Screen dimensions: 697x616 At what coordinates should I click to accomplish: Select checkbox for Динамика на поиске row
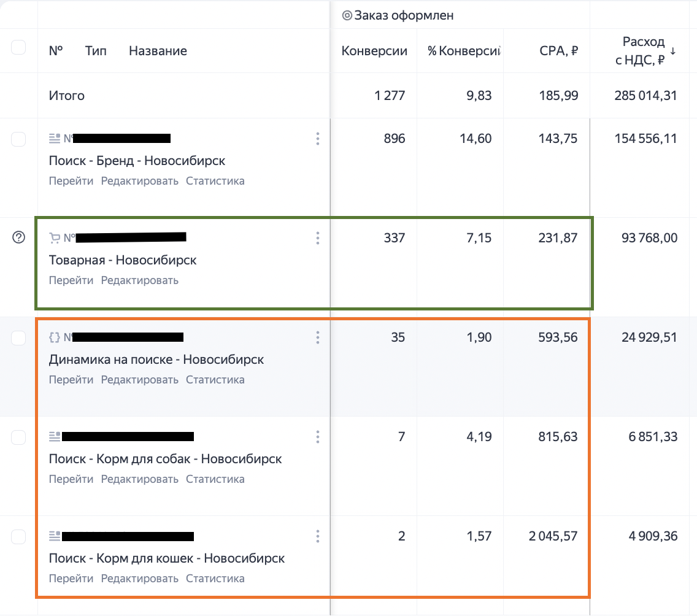click(x=19, y=337)
